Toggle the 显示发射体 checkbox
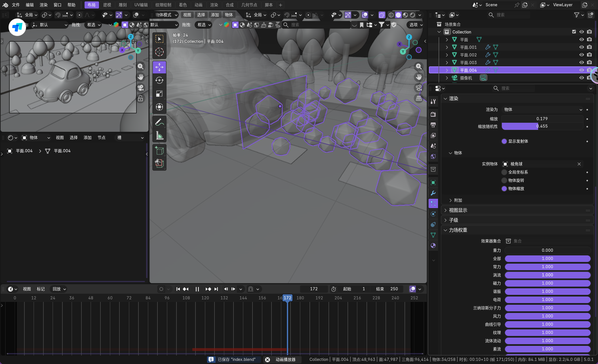Viewport: 598px width, 364px height. (504, 141)
